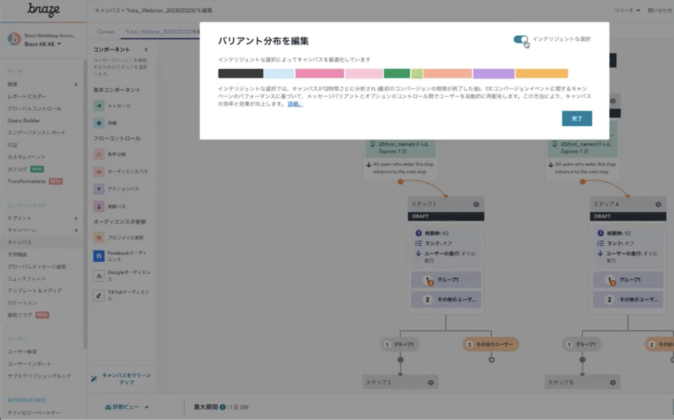Select グループ1 path pill under ステップ 1
The height and width of the screenshot is (420, 674).
tap(400, 344)
